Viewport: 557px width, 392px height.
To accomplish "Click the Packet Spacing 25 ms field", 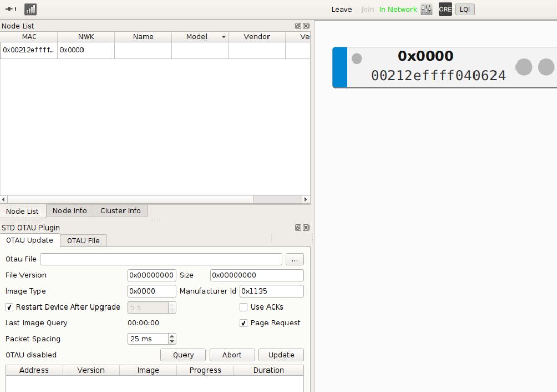I will pyautogui.click(x=148, y=339).
